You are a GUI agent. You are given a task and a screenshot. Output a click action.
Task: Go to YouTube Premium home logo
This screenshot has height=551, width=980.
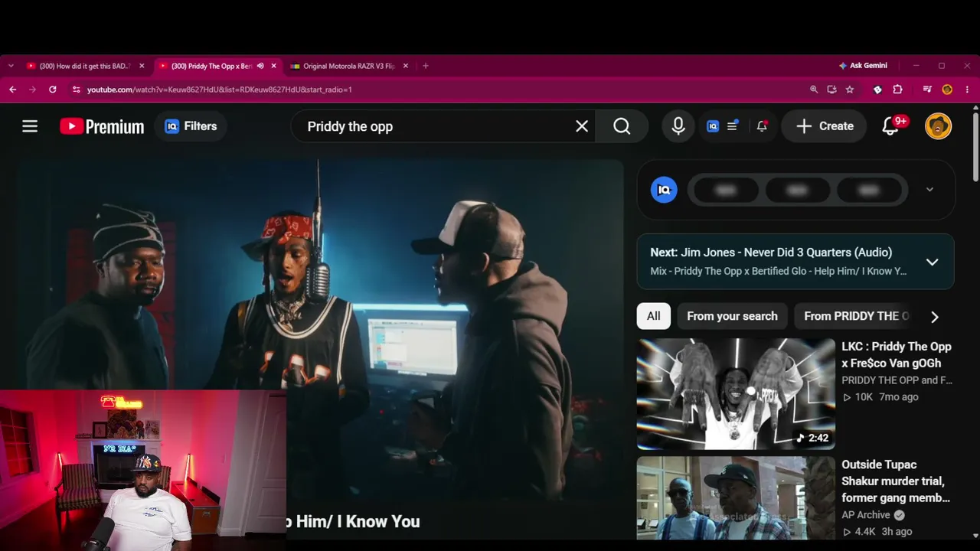point(102,126)
